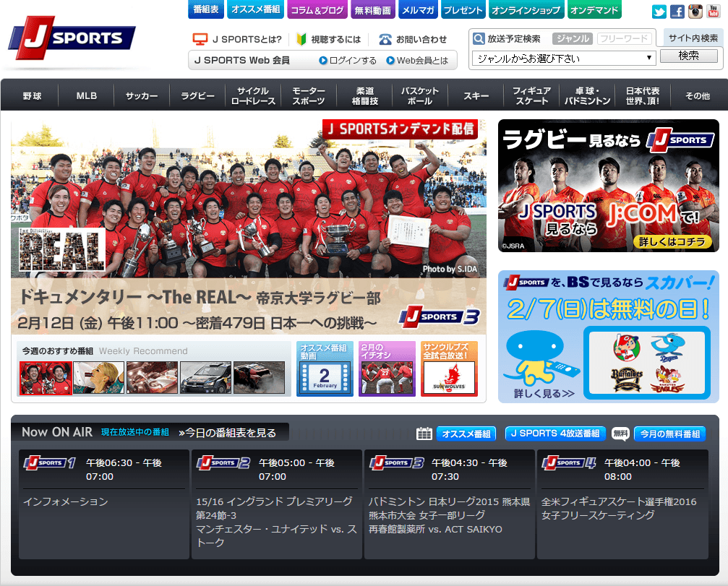Select その他 in the sports menu
Screen dimensions: 728x586
click(x=698, y=95)
